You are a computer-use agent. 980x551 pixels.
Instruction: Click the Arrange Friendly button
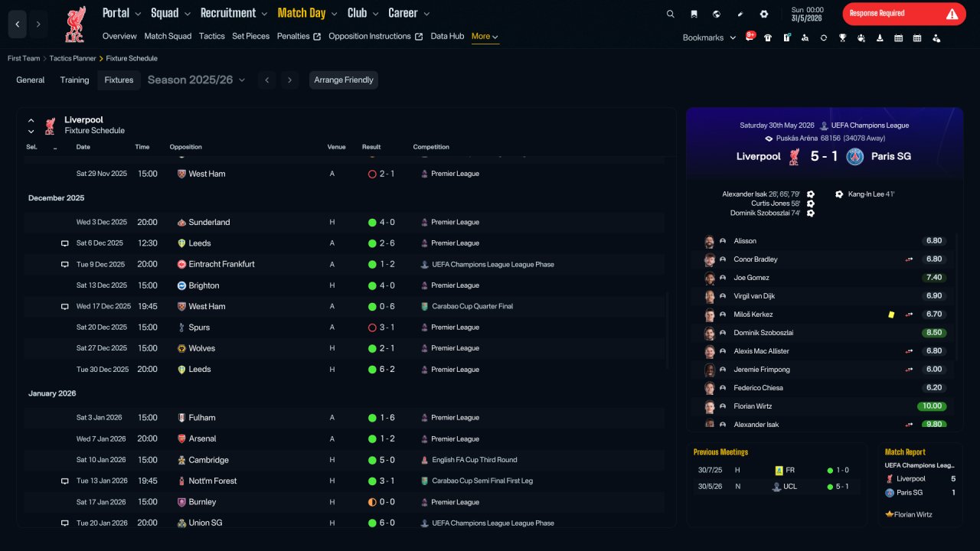click(x=344, y=80)
